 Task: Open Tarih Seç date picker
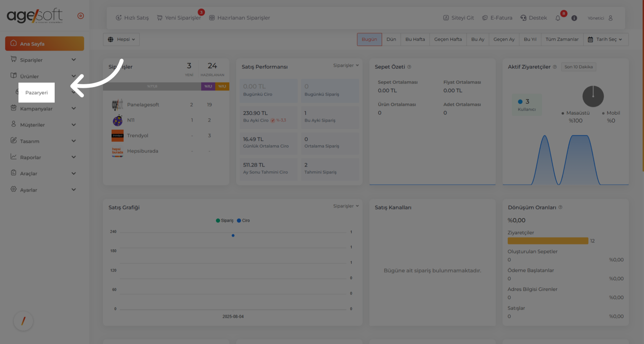click(x=606, y=40)
